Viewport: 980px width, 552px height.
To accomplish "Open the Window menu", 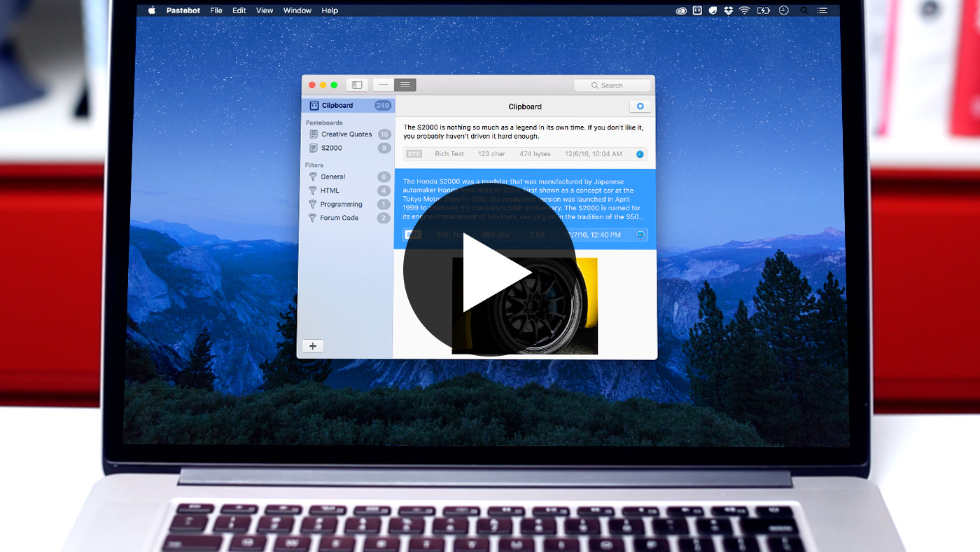I will 297,11.
